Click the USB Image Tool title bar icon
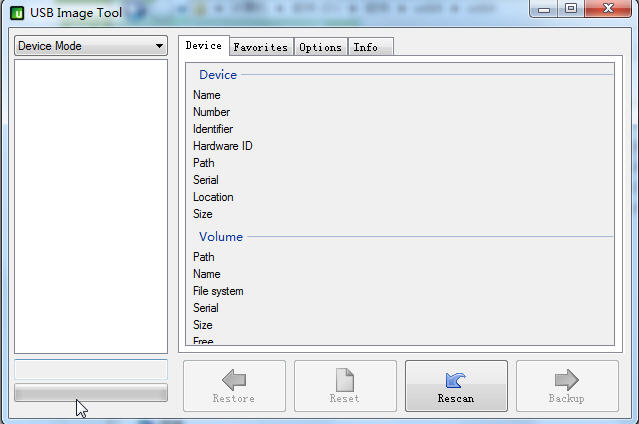Image resolution: width=639 pixels, height=424 pixels. pos(17,13)
